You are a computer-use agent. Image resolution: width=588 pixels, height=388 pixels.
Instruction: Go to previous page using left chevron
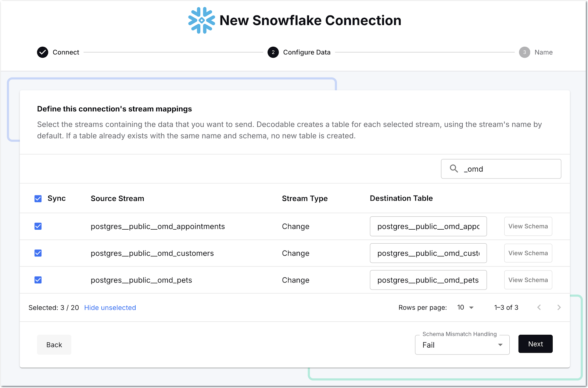[539, 308]
